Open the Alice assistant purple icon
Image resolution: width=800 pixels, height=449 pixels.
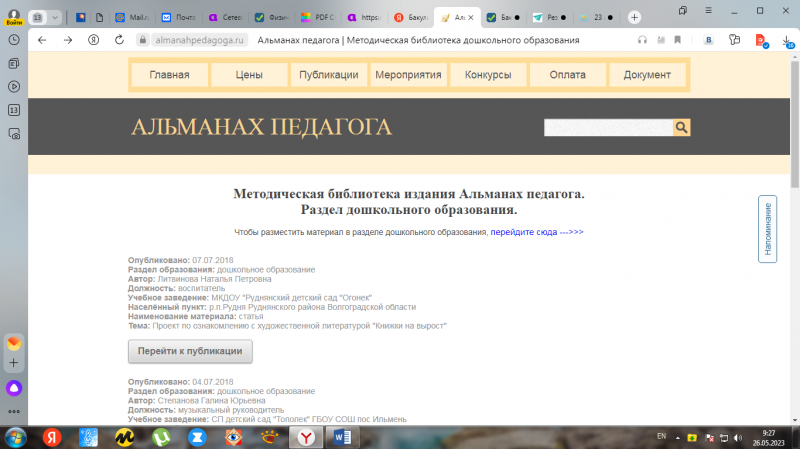coord(14,388)
